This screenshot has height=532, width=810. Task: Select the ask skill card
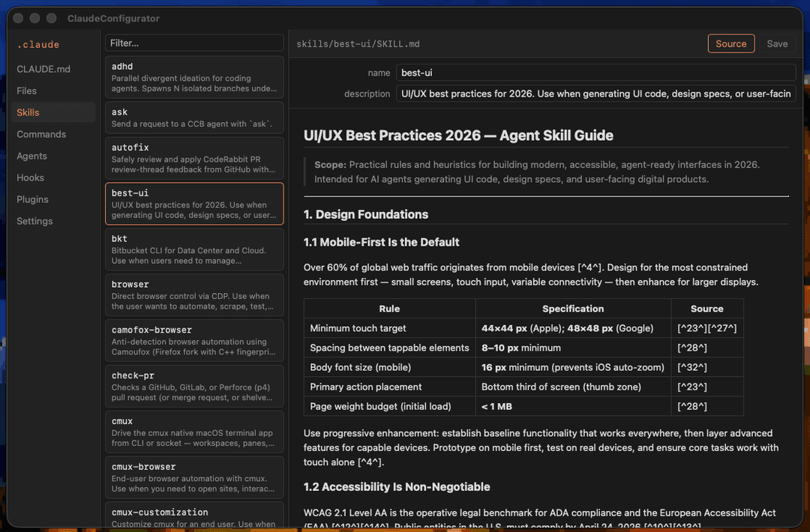pyautogui.click(x=194, y=118)
